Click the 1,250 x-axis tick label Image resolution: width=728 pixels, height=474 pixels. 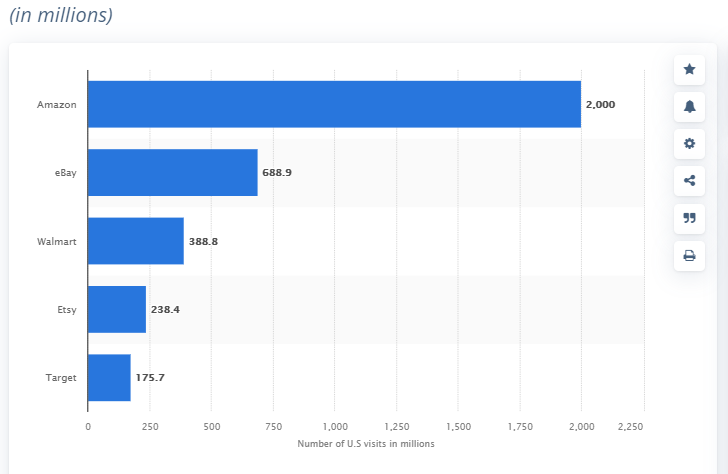[397, 427]
